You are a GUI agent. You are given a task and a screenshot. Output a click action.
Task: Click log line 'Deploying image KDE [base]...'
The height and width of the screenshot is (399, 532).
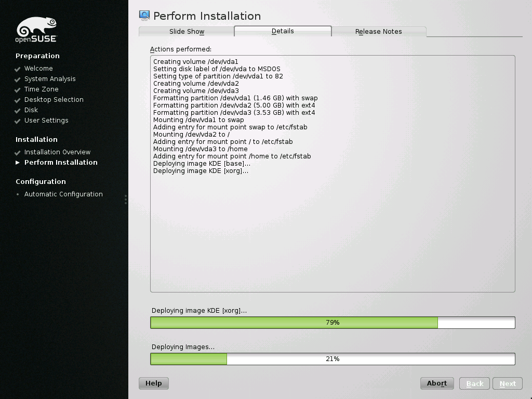pos(202,164)
